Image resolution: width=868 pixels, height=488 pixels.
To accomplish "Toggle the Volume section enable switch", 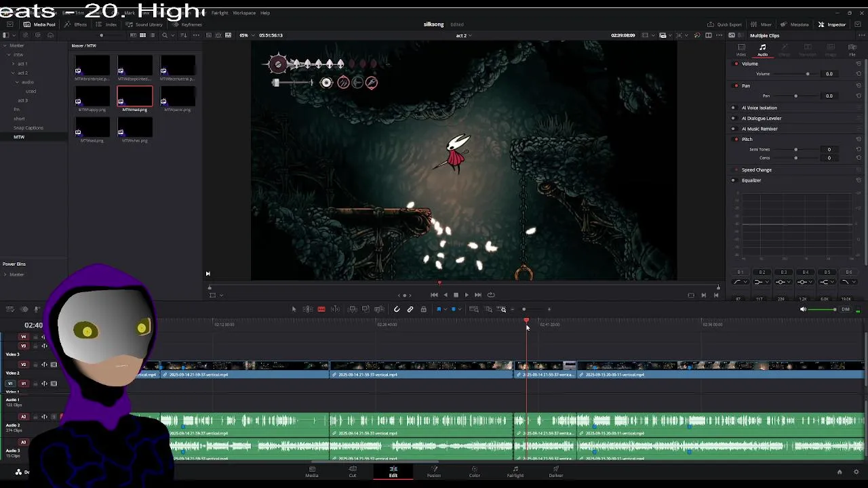I will pyautogui.click(x=736, y=64).
